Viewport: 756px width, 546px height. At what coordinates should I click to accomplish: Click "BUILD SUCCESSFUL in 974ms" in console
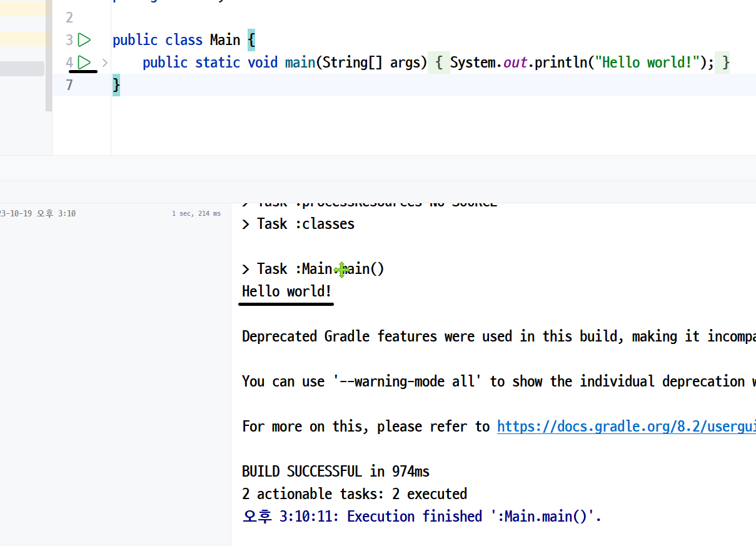click(336, 472)
